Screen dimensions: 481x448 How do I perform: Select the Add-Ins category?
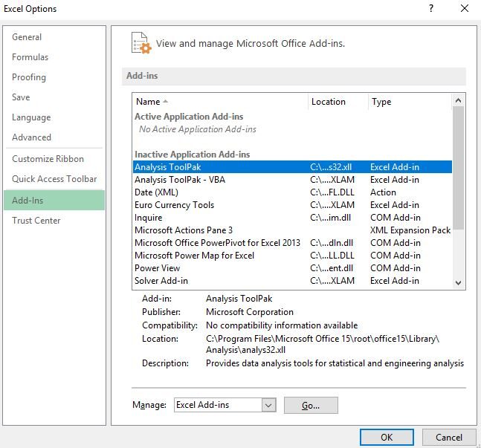point(54,201)
